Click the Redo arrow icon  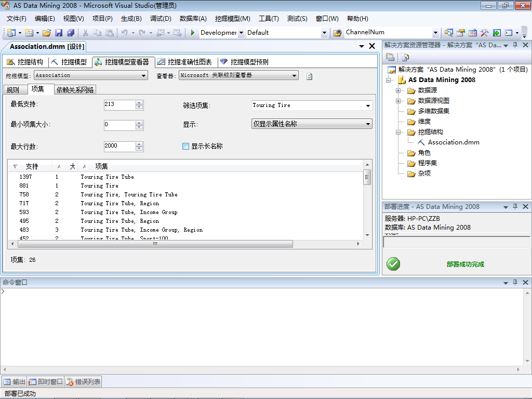tap(142, 33)
